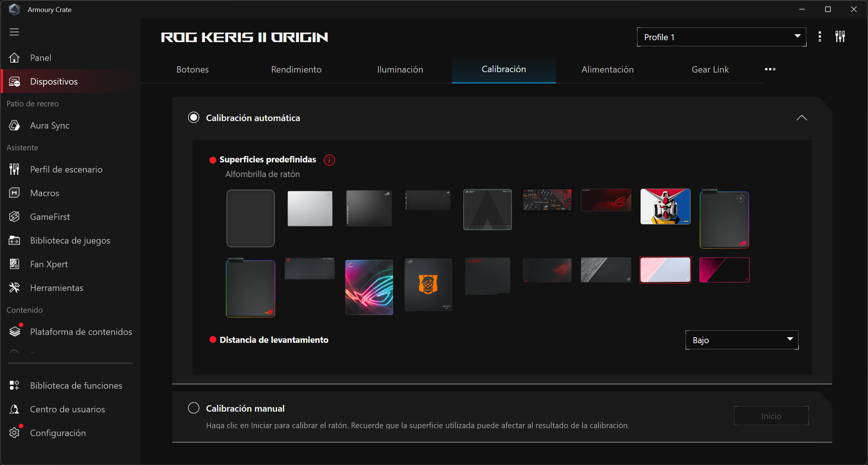
Task: Show more tabs with the ellipsis
Action: tap(770, 69)
